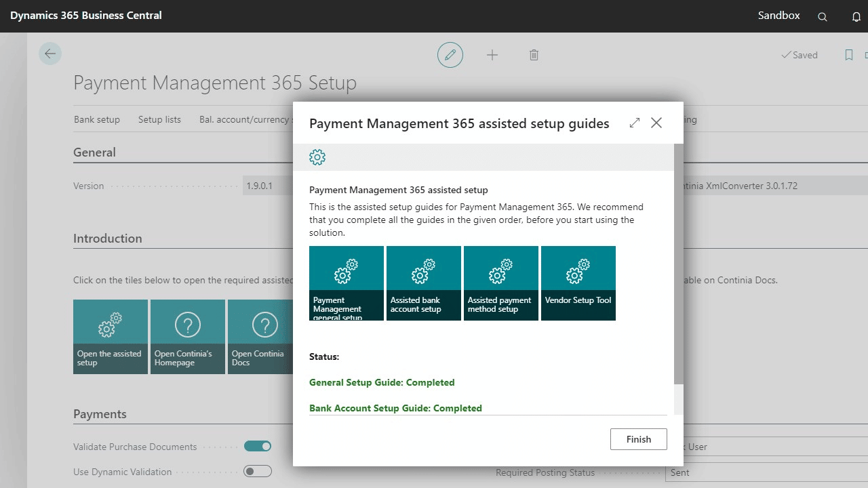This screenshot has height=488, width=868.
Task: Open Continia Docs via its question mark tile
Action: 264,336
